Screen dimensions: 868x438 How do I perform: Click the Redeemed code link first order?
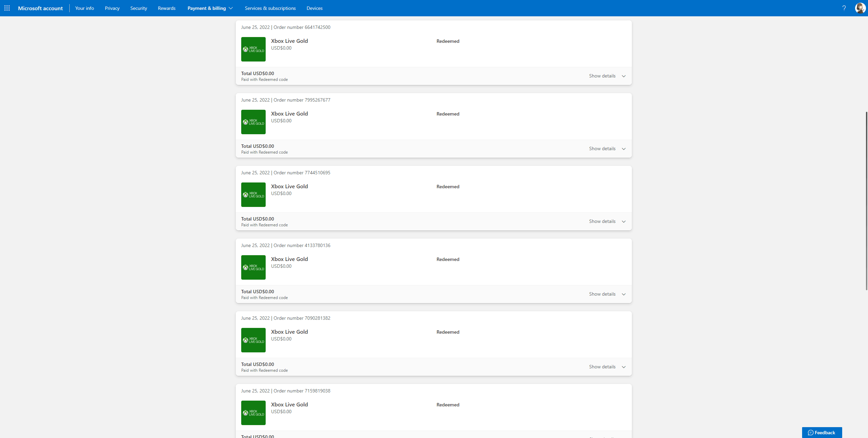pos(273,79)
